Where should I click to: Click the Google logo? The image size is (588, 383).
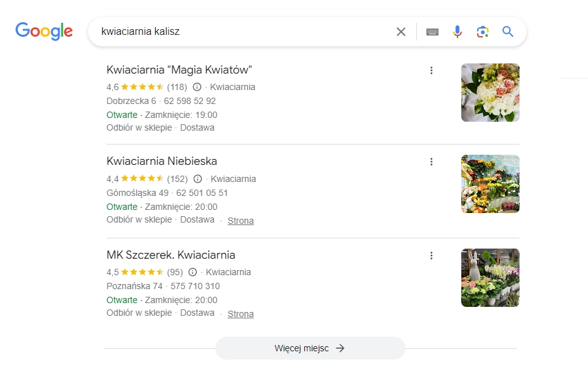click(x=44, y=31)
